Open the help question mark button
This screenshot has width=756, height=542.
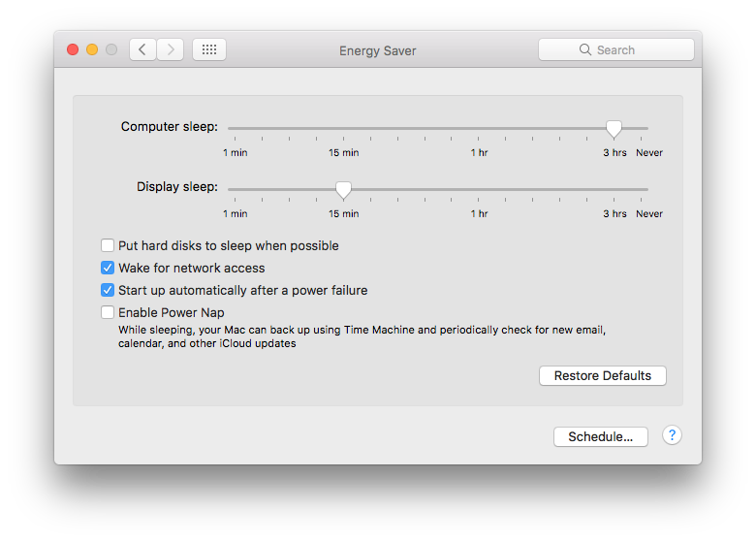[x=672, y=435]
